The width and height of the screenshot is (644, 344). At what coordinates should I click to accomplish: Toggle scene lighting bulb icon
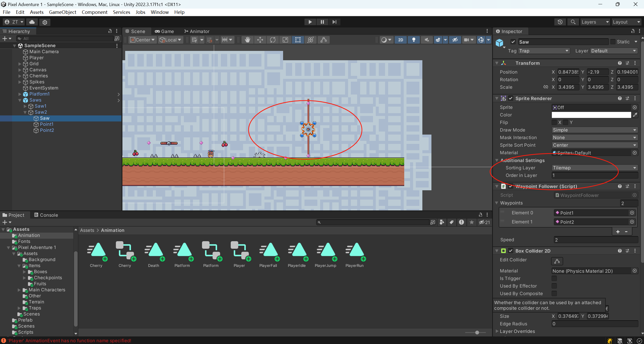click(414, 40)
